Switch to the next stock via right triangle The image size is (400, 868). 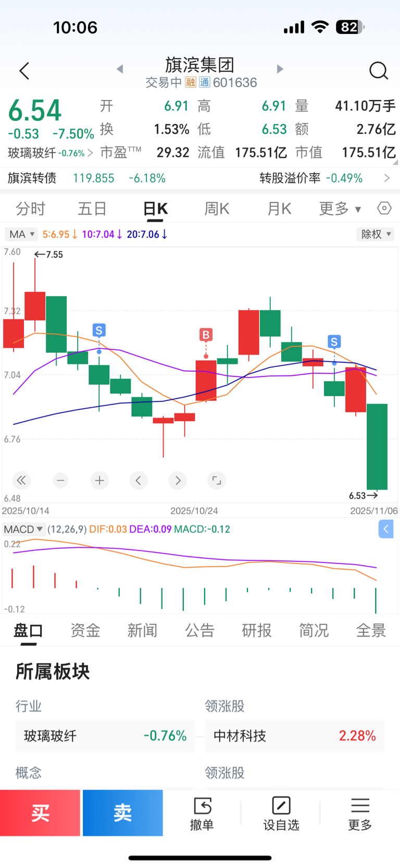[x=280, y=69]
